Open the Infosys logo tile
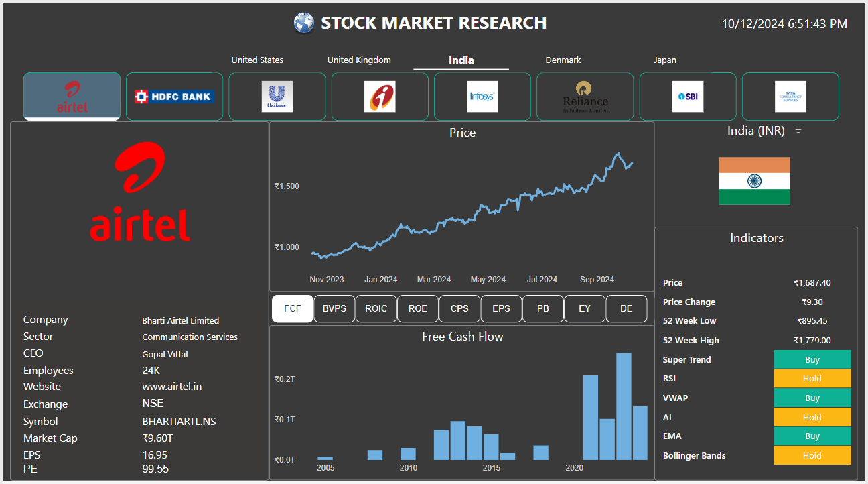 (x=482, y=97)
